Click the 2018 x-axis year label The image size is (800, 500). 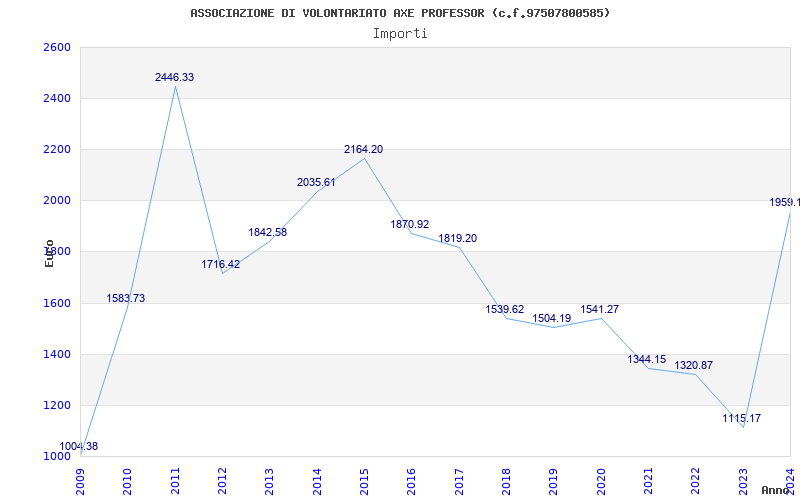pos(506,482)
